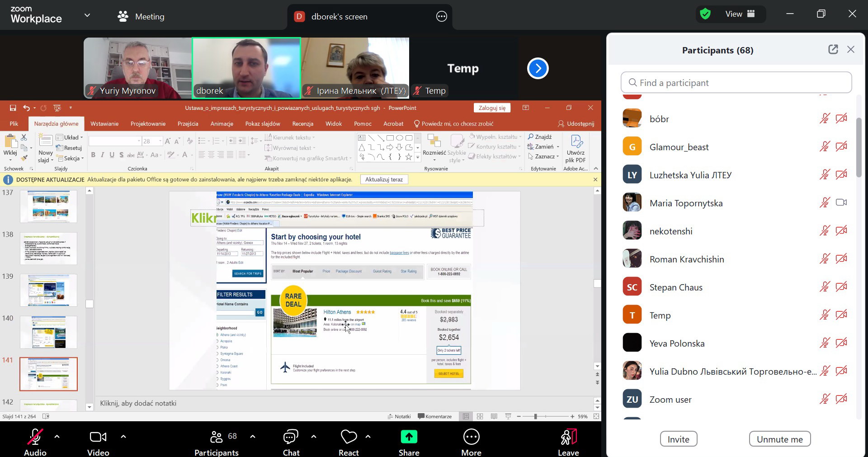Unmute the Audio microphone
The width and height of the screenshot is (868, 457).
(35, 437)
